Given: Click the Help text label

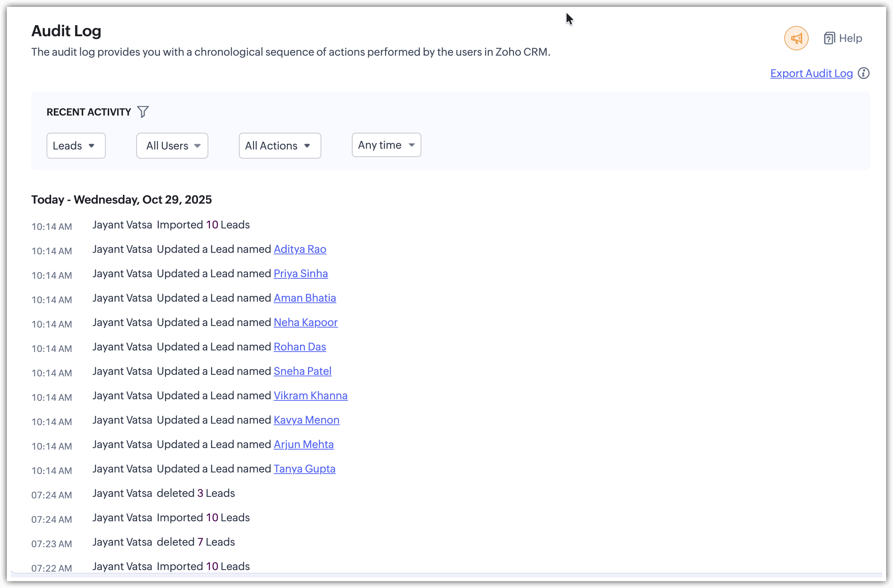Looking at the screenshot, I should [x=851, y=38].
